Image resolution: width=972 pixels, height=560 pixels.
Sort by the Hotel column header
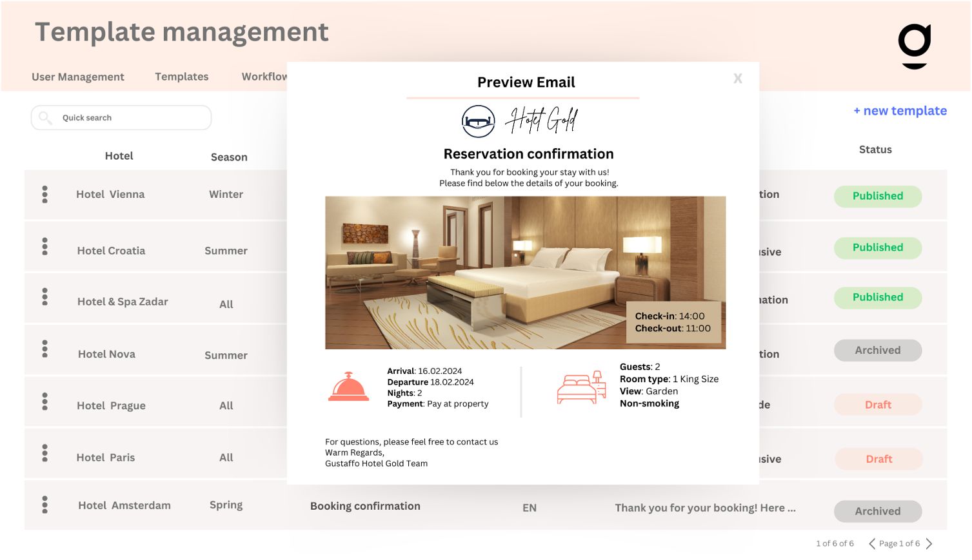point(119,156)
